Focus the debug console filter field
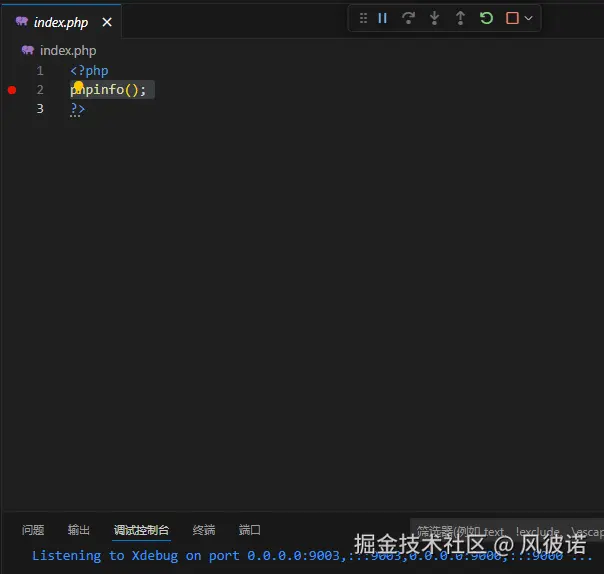This screenshot has width=604, height=574. pyautogui.click(x=507, y=531)
